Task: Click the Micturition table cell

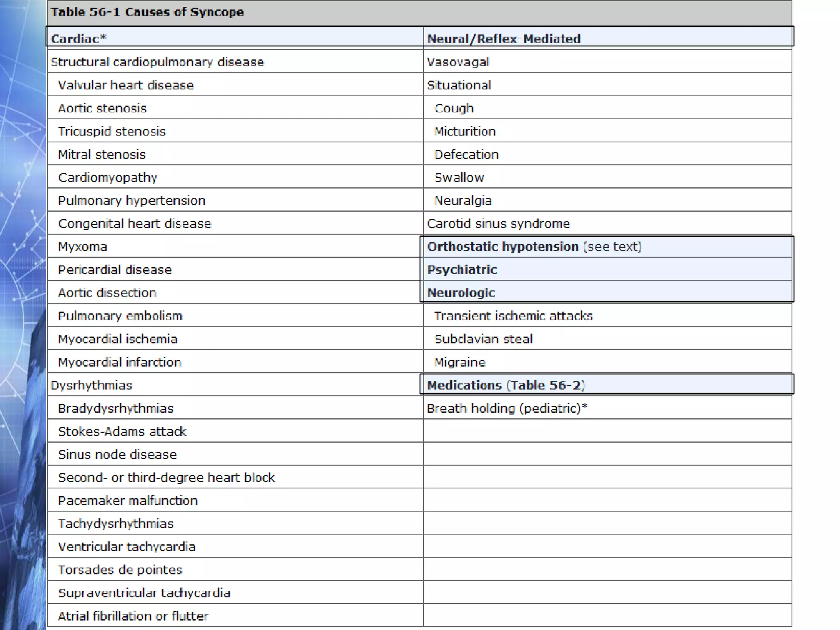Action: [465, 131]
